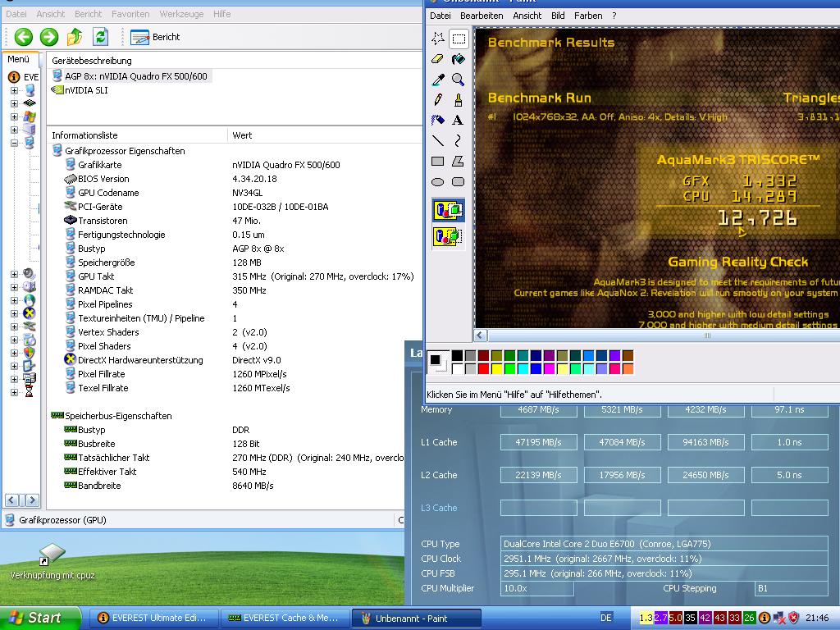Choose the Rounded Rectangle tool
840x630 pixels.
point(458,181)
